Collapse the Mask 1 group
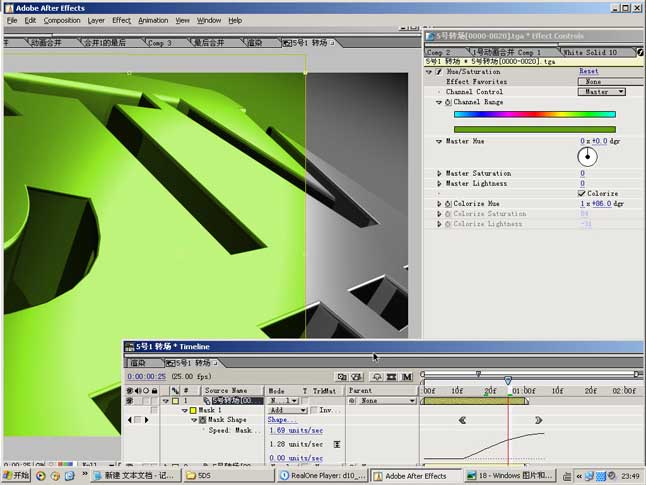The image size is (646, 485). pyautogui.click(x=185, y=410)
